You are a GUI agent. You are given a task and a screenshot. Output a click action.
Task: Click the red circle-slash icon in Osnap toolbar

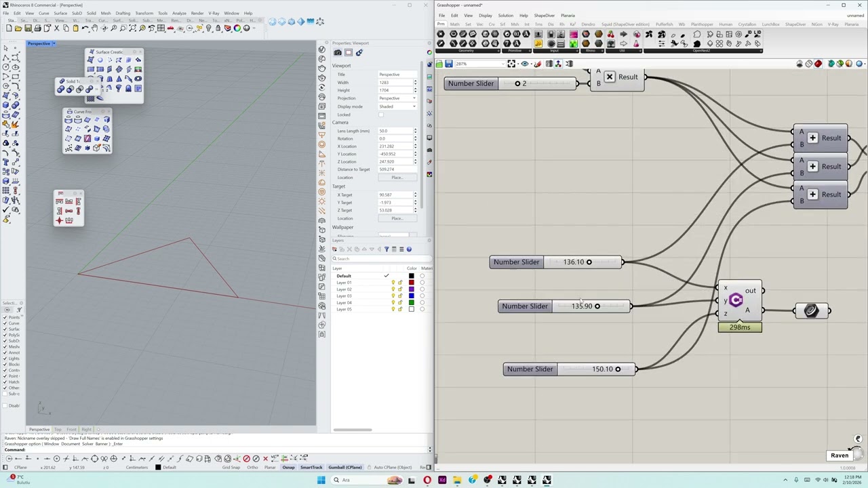tap(246, 459)
